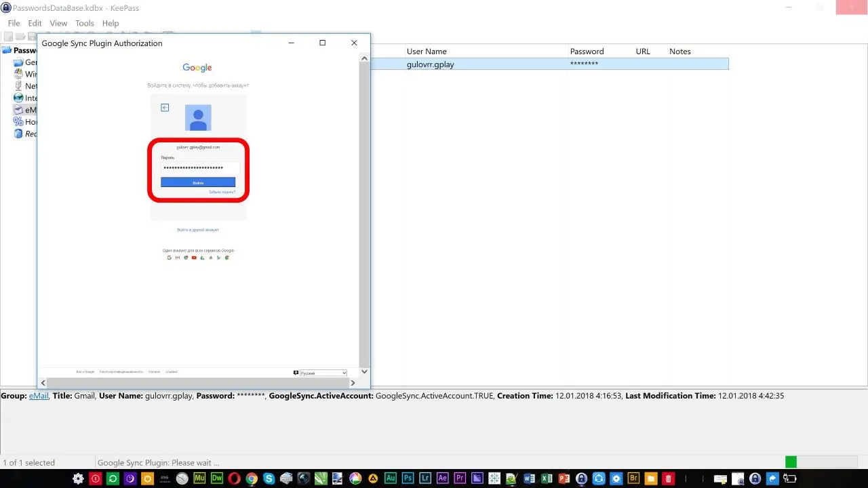Launch Google Chrome from the taskbar
Screen dimensions: 868x488
coord(252,479)
